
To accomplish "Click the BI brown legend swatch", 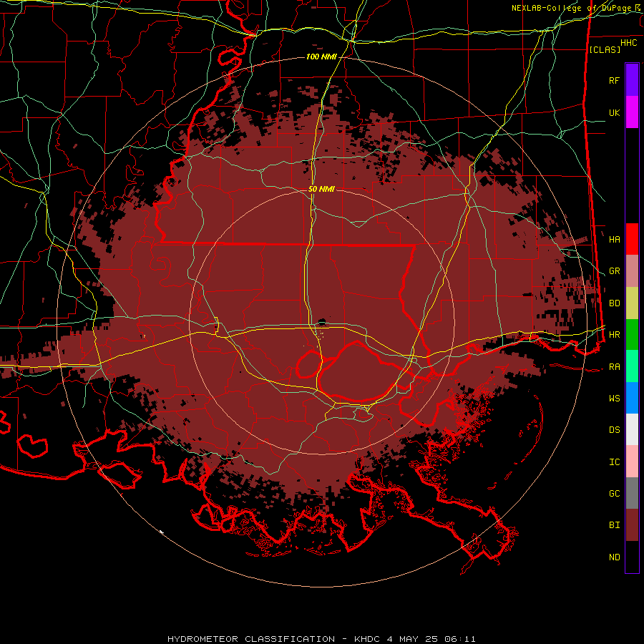I will (x=632, y=525).
